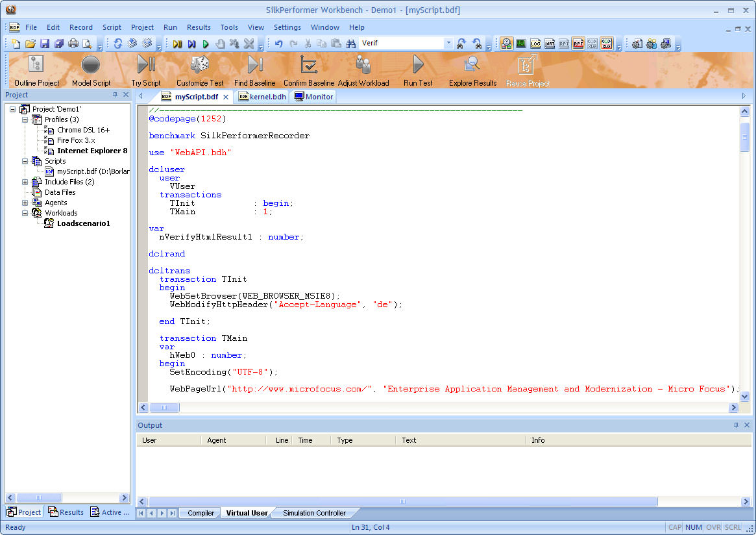Click the Open folder toolbar icon
Image resolution: width=756 pixels, height=535 pixels.
pos(30,44)
